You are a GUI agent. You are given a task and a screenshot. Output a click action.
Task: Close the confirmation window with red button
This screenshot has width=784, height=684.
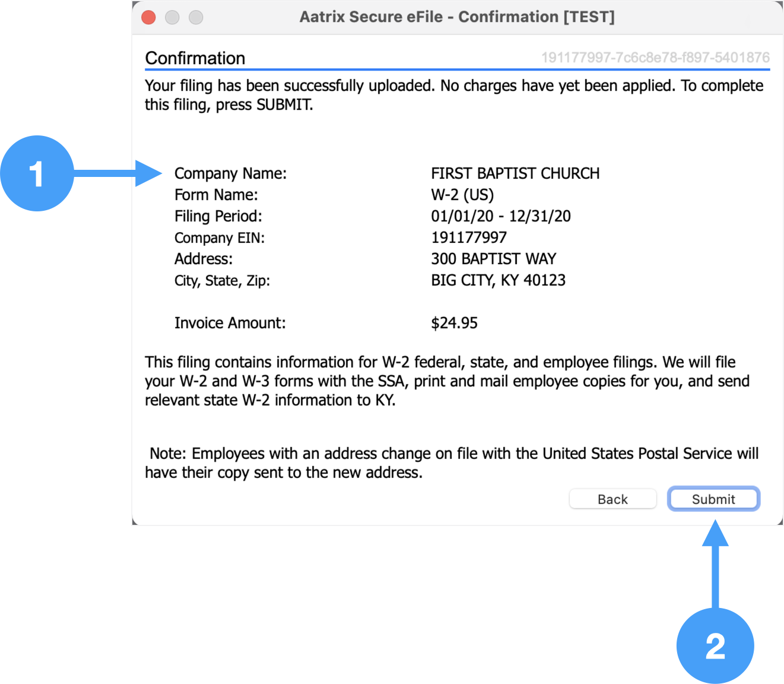tap(148, 18)
